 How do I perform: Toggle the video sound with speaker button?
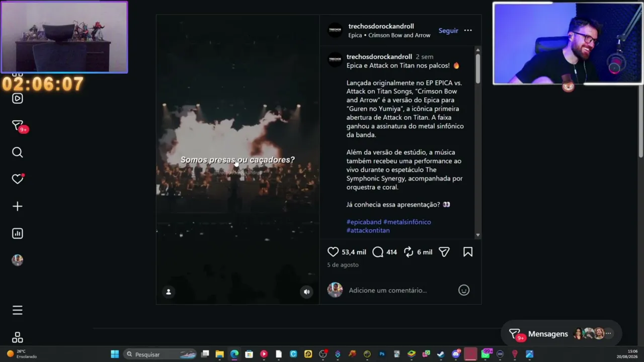point(306,292)
